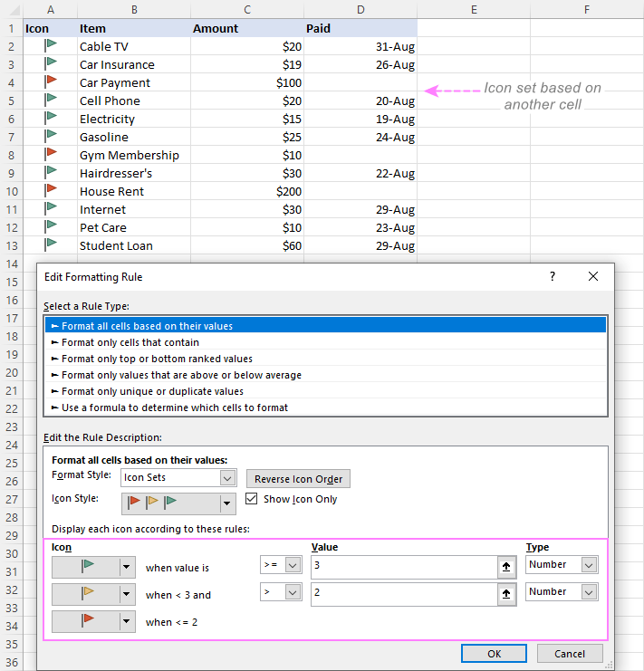
Task: Click the green flag icon in Student Loan row
Action: point(51,244)
